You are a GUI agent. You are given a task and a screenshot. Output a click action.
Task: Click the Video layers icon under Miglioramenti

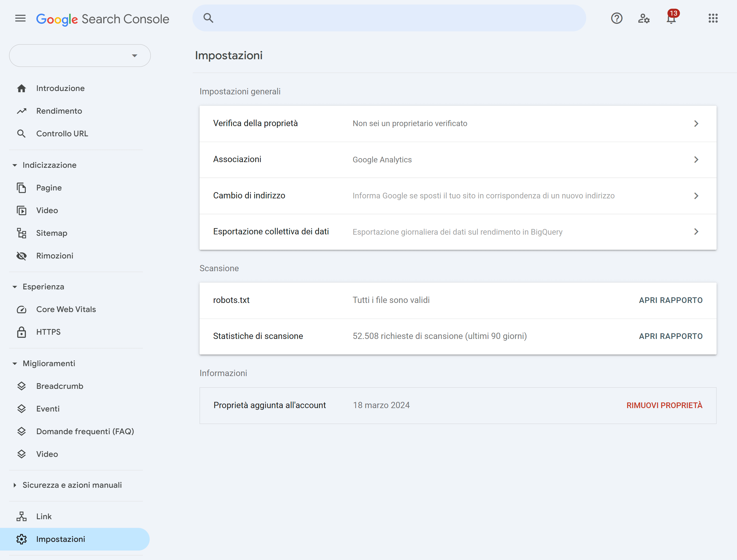point(22,454)
